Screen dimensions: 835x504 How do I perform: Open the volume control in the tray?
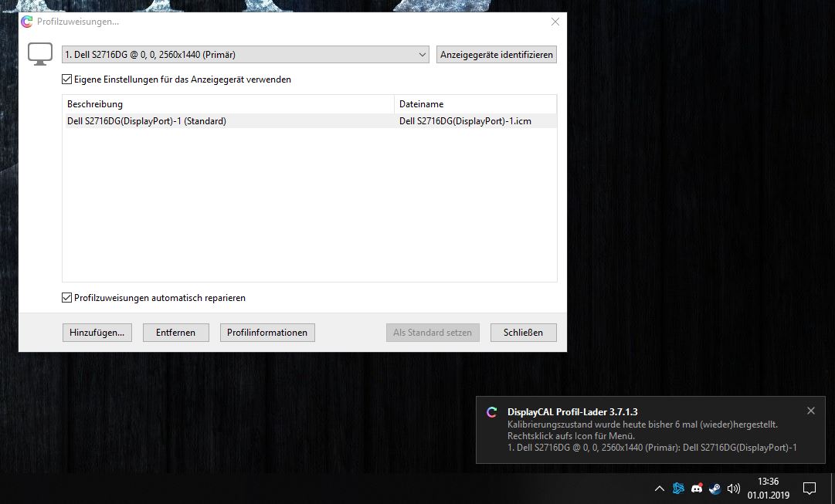[x=734, y=489]
